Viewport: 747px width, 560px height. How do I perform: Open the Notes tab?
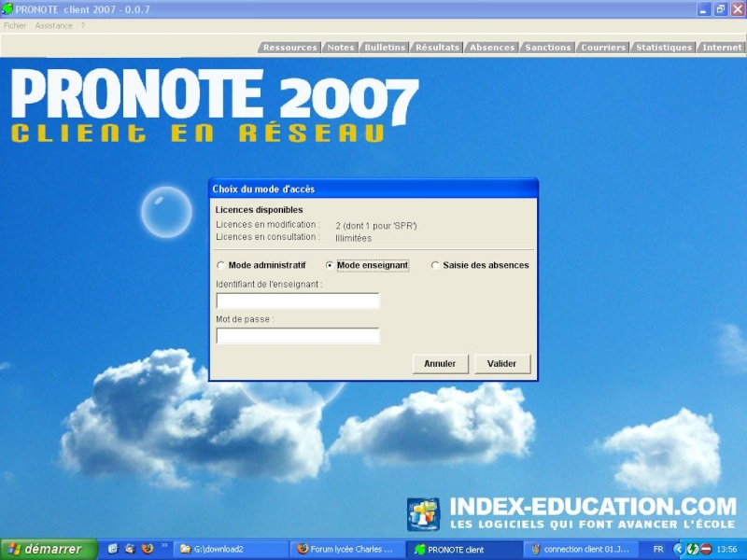(x=340, y=48)
